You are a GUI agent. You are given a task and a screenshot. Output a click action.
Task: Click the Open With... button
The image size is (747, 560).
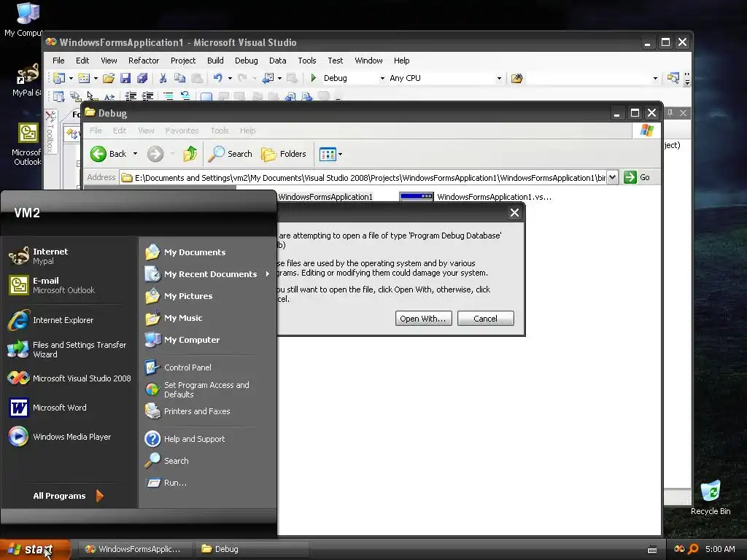(424, 319)
